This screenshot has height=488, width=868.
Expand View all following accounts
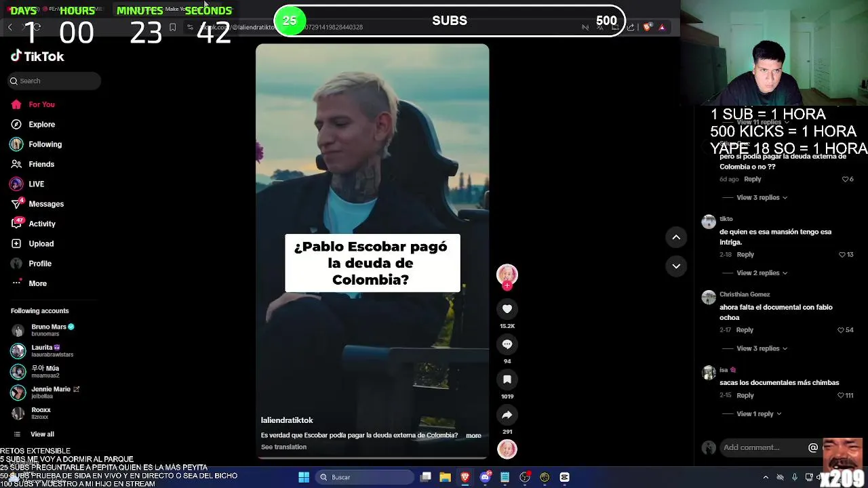(42, 434)
